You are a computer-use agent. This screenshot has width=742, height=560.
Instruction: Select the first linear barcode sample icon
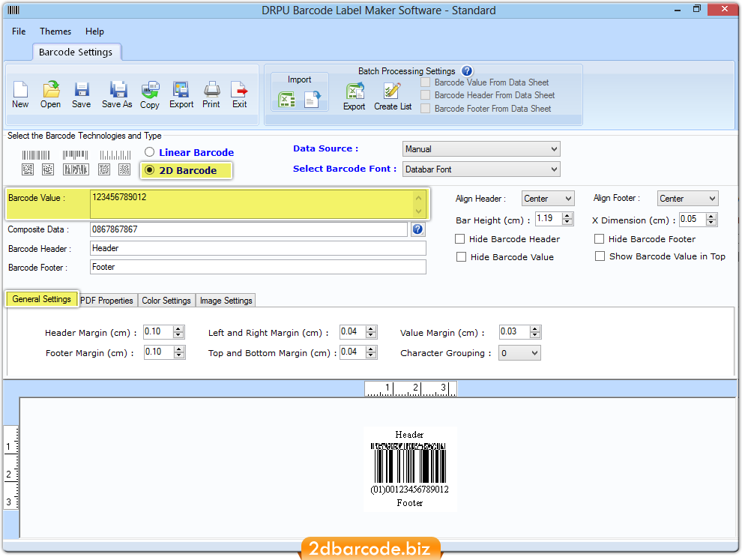coord(36,155)
